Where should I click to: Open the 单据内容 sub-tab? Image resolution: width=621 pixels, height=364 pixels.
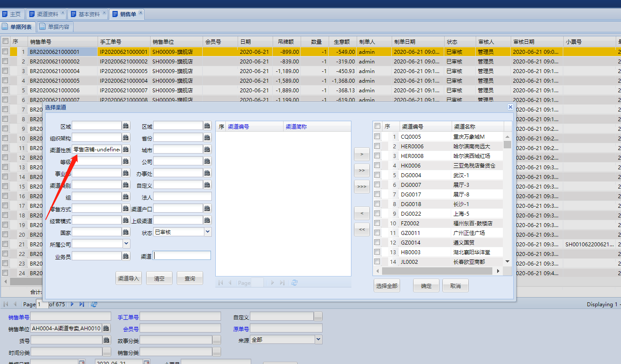pyautogui.click(x=55, y=27)
